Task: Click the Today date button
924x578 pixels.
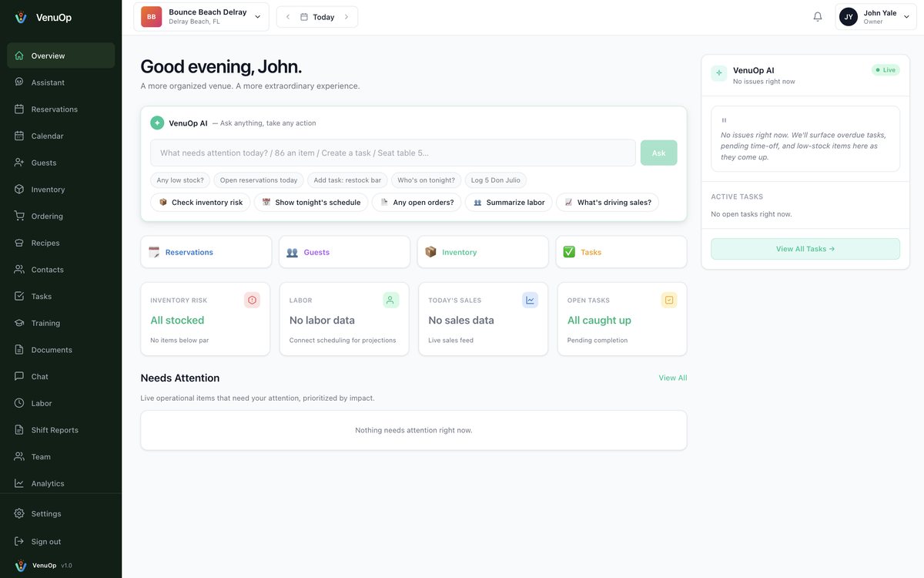Action: pyautogui.click(x=317, y=17)
